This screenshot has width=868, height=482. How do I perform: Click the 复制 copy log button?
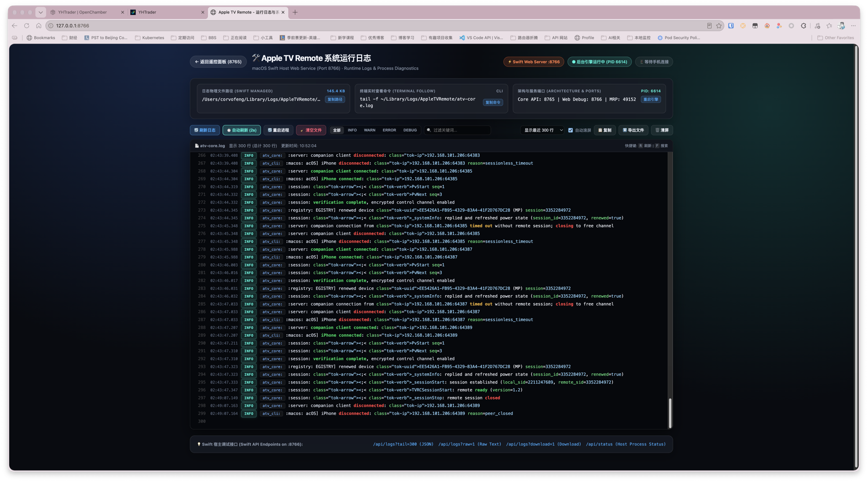point(605,130)
